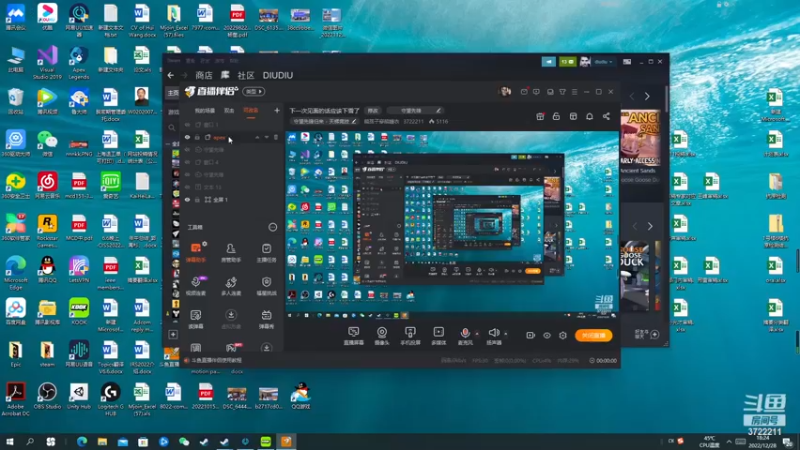The height and width of the screenshot is (450, 800).
Task: Open the 多人连麦 multi-person co-stream tool
Action: click(231, 286)
